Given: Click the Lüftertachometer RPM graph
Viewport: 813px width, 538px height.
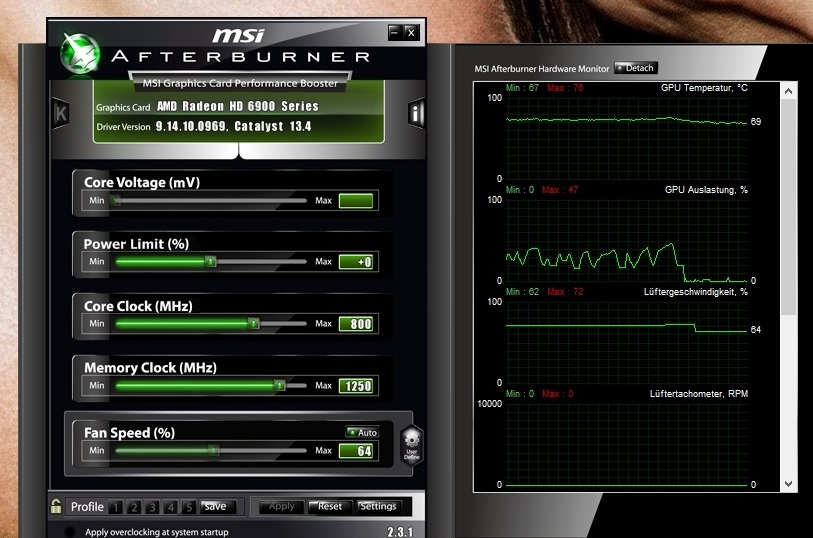Looking at the screenshot, I should click(627, 444).
